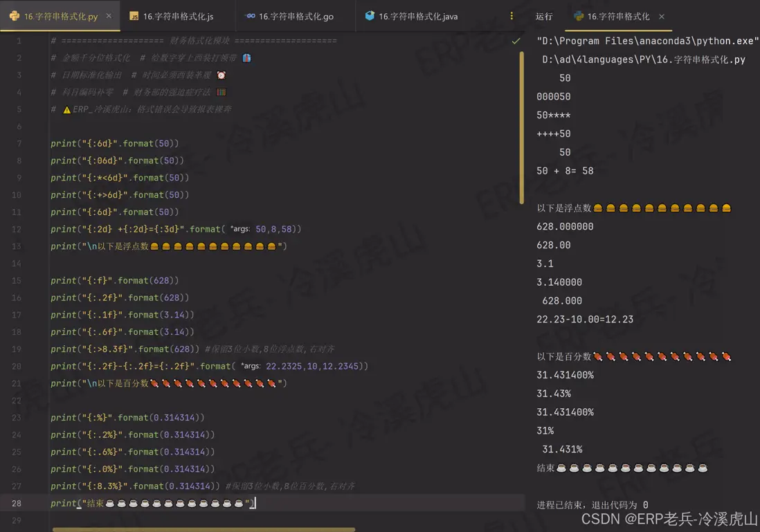
Task: Click output line 000050
Action: [554, 96]
